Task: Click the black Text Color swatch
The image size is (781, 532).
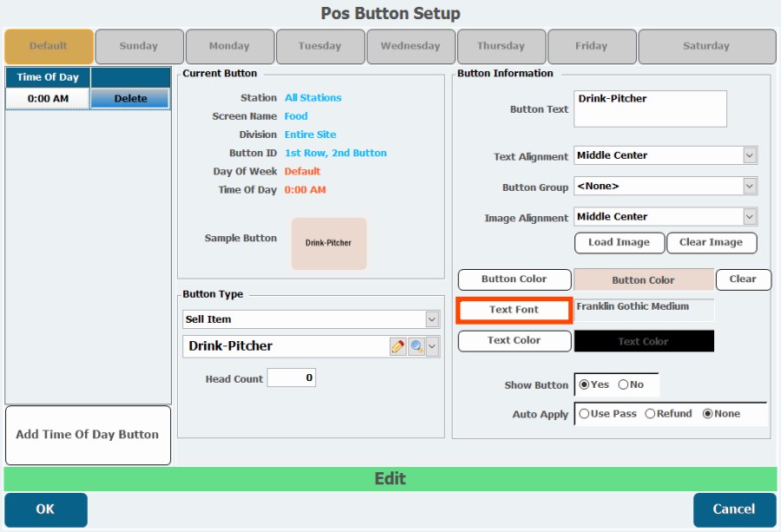Action: [x=644, y=341]
